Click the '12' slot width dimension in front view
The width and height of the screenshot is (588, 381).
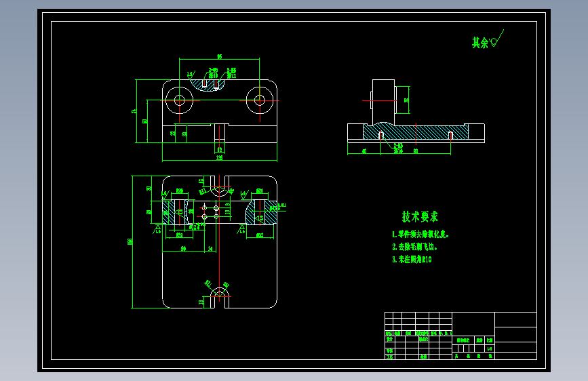(x=220, y=150)
